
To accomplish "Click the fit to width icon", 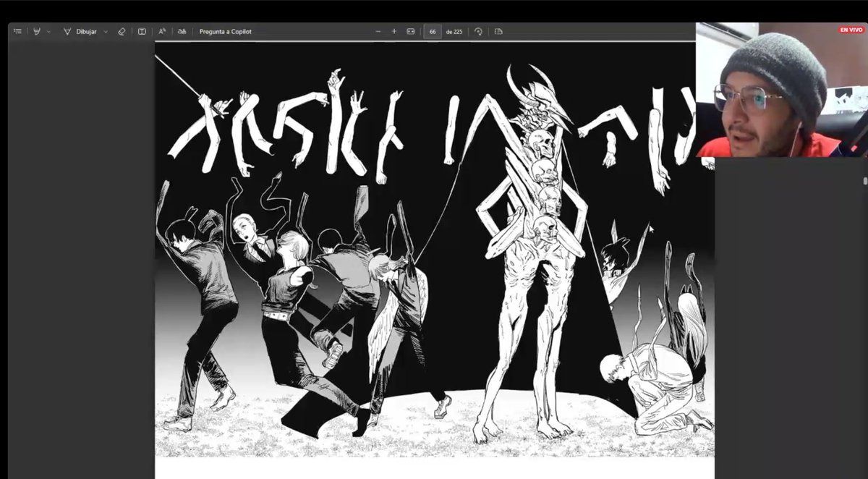I will (411, 31).
